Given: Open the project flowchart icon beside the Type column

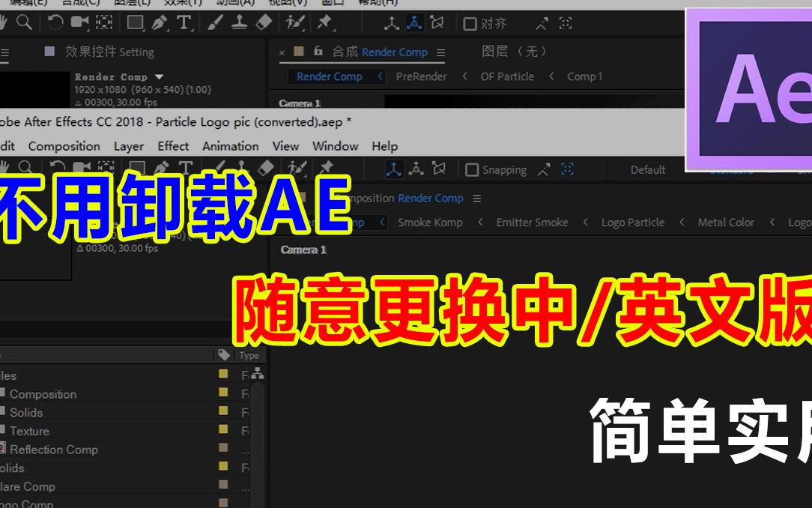Looking at the screenshot, I should pos(258,374).
